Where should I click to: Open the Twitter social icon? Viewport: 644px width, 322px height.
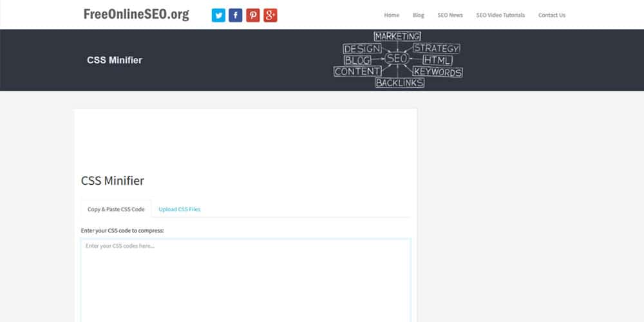[218, 15]
